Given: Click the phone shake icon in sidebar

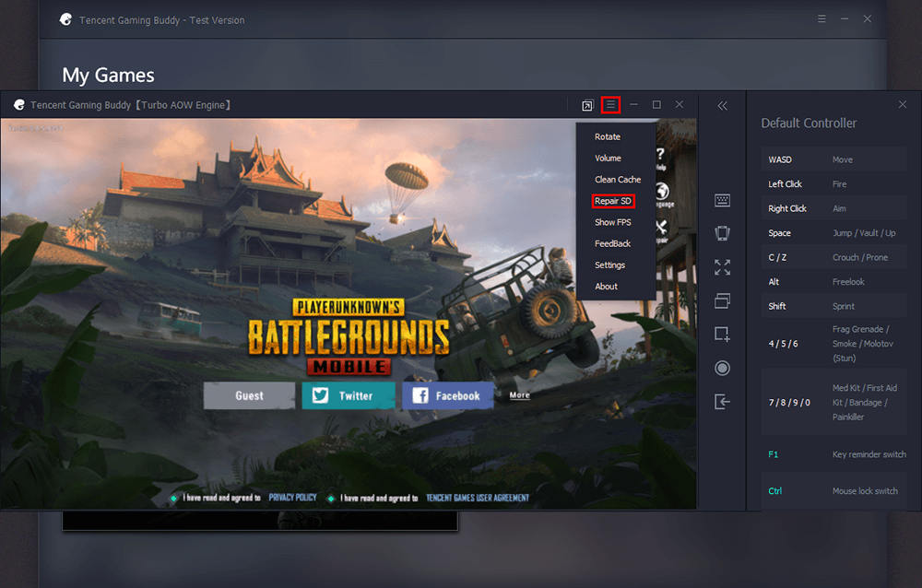Looking at the screenshot, I should [x=722, y=233].
